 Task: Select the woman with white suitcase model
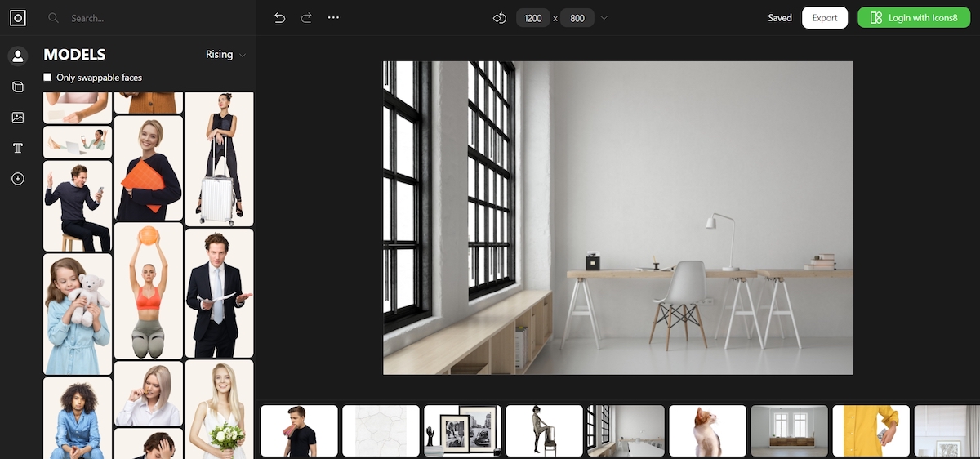click(x=219, y=159)
